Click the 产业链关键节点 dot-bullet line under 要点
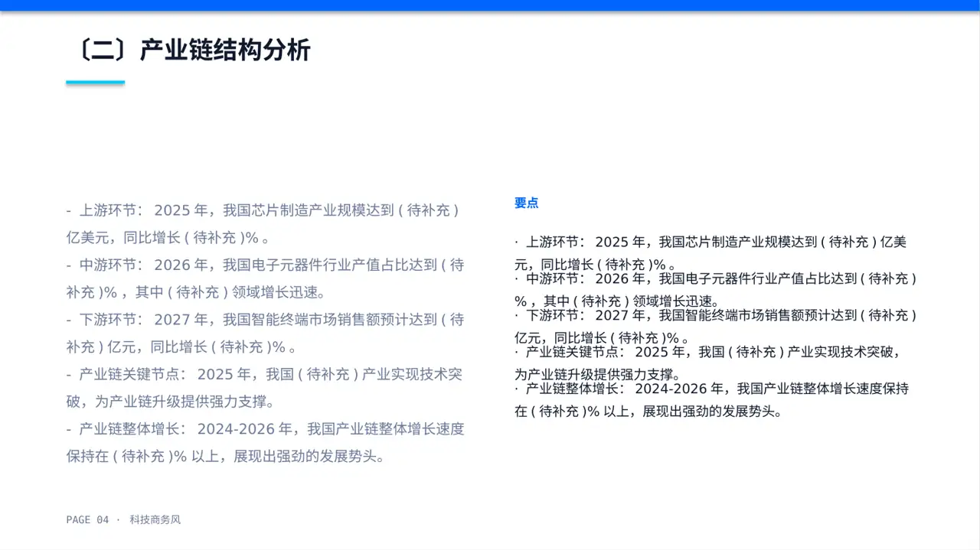This screenshot has width=980, height=550. point(708,353)
